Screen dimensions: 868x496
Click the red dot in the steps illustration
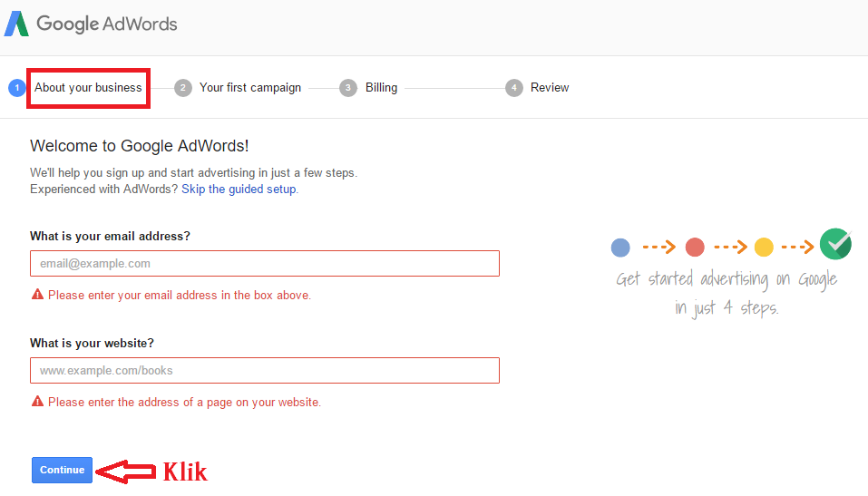coord(695,247)
